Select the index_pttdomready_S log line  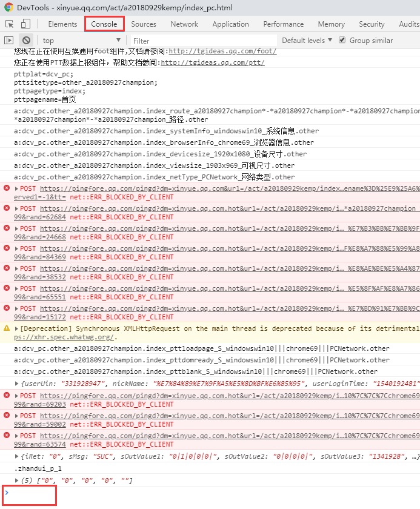pyautogui.click(x=202, y=360)
